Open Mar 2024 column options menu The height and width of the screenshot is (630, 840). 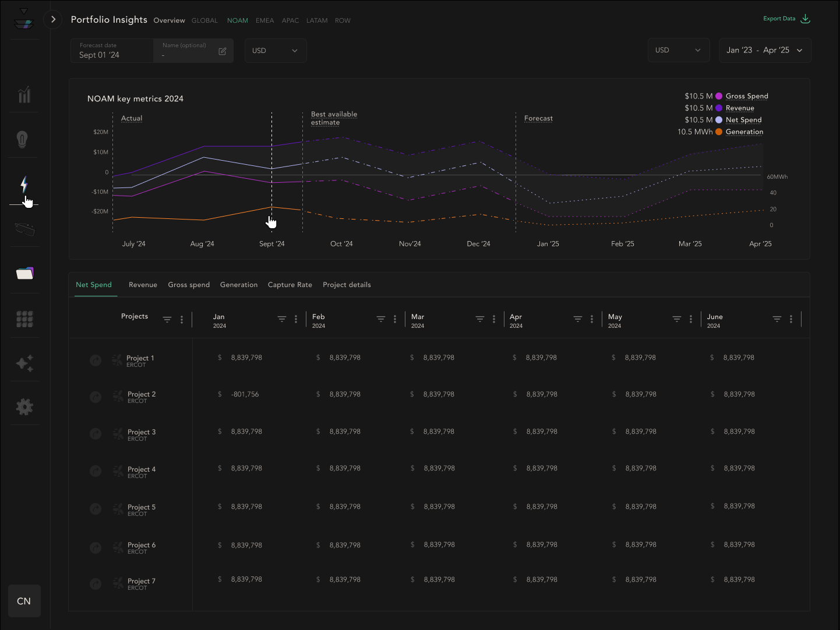pos(494,319)
